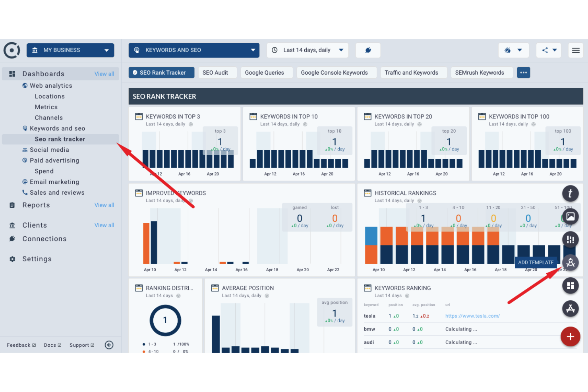Open https://www.tesla.com/ from Keywords Ranking table

click(472, 316)
